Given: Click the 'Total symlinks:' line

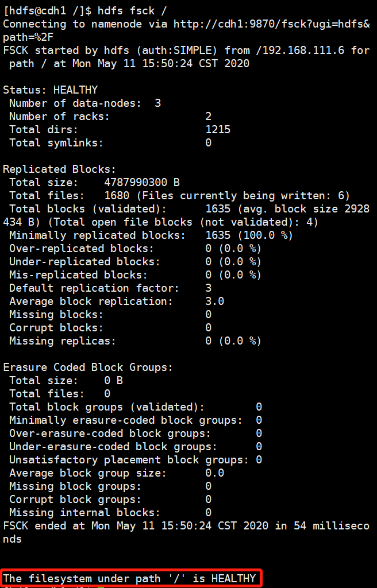Looking at the screenshot, I should click(110, 142).
